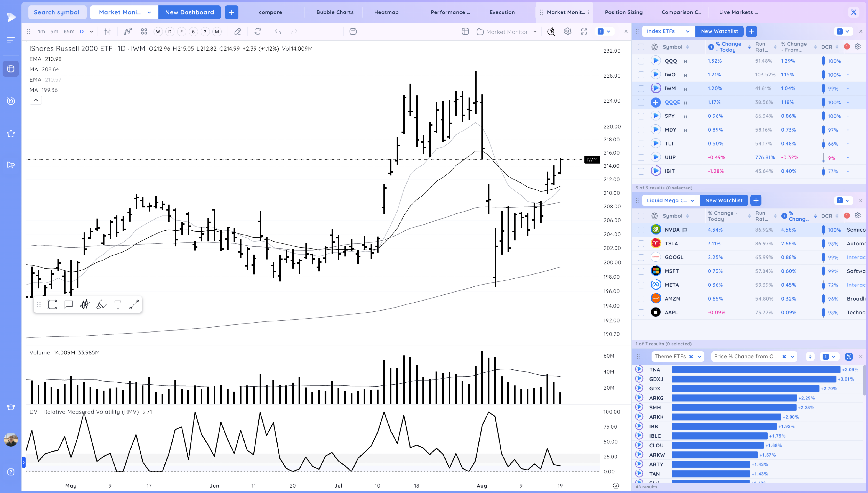Pick the trend line drawing tool
The image size is (868, 493).
pos(134,304)
